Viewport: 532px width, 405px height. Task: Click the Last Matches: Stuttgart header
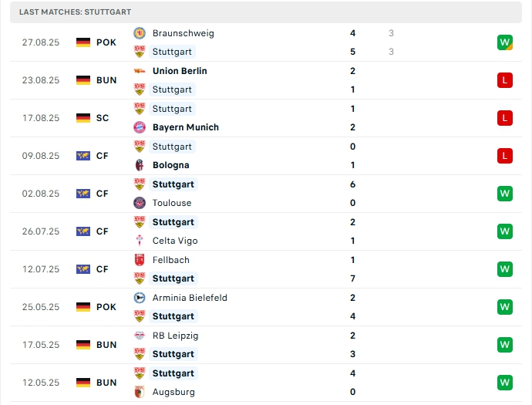pos(76,12)
